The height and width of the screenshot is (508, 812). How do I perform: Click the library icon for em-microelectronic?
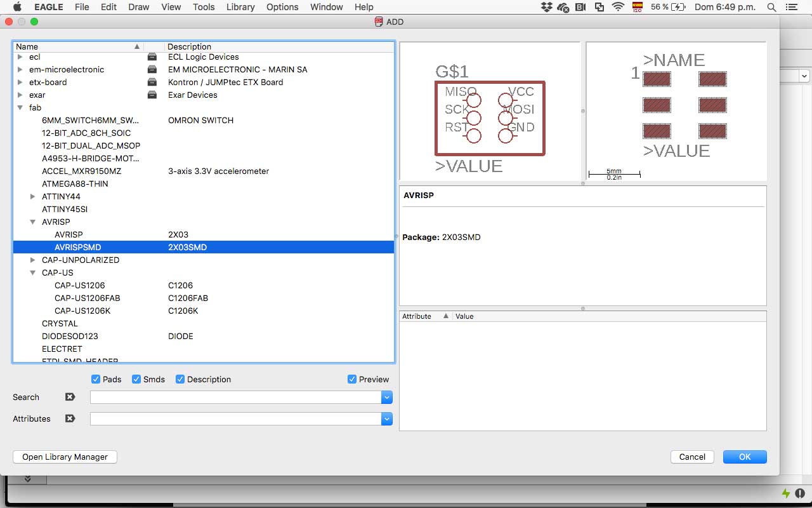[152, 69]
